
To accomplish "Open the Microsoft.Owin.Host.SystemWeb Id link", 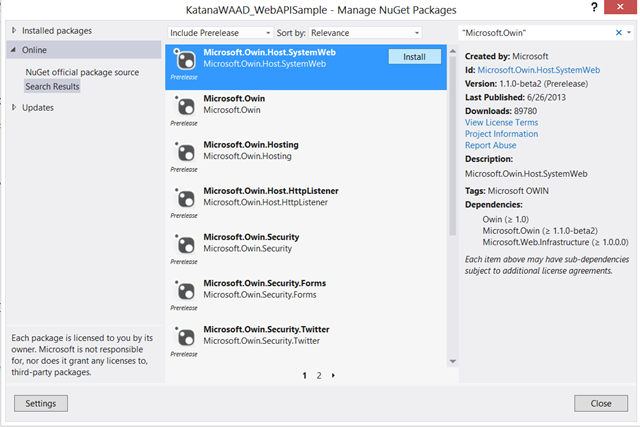I will [539, 70].
